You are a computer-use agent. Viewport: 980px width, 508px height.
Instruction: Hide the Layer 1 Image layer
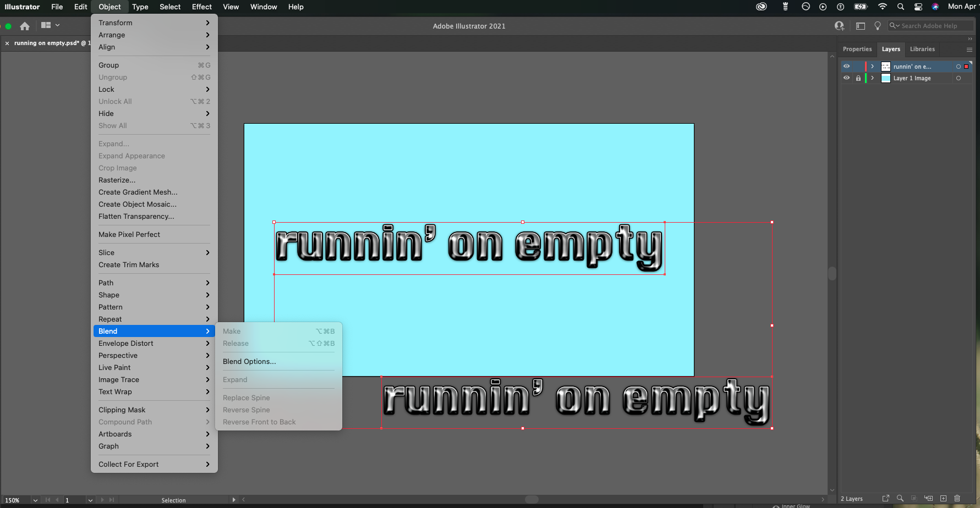pyautogui.click(x=847, y=78)
